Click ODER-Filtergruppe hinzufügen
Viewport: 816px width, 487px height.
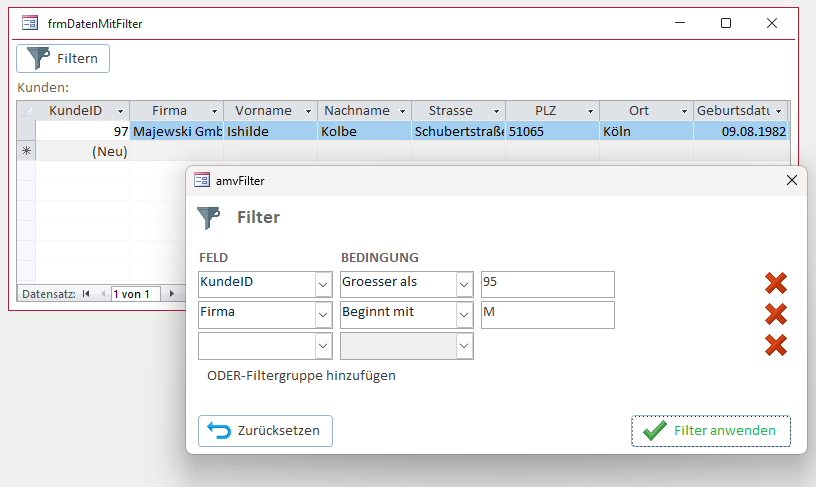(301, 376)
